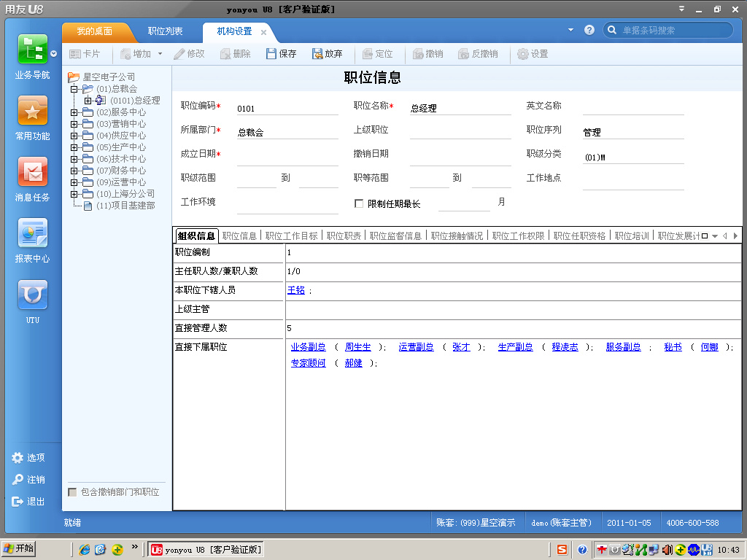This screenshot has height=560, width=747.
Task: Expand the (0101)总经理 tree node
Action: pyautogui.click(x=88, y=101)
